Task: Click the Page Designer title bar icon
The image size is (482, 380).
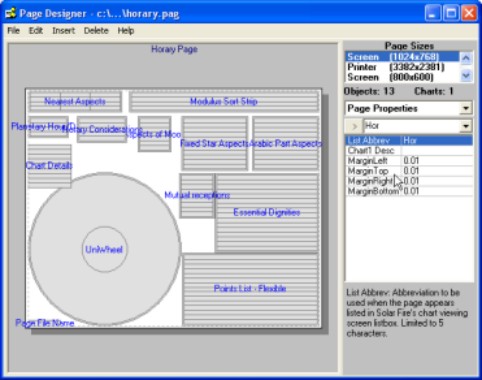Action: coord(10,13)
